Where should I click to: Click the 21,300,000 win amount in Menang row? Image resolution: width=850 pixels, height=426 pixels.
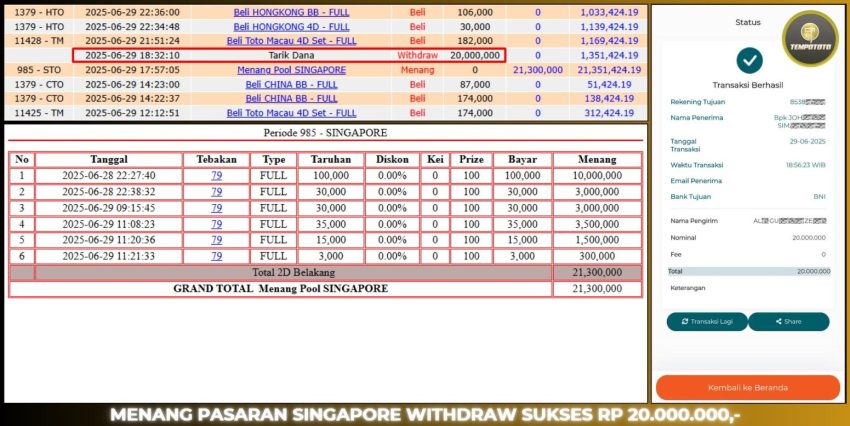pyautogui.click(x=537, y=70)
